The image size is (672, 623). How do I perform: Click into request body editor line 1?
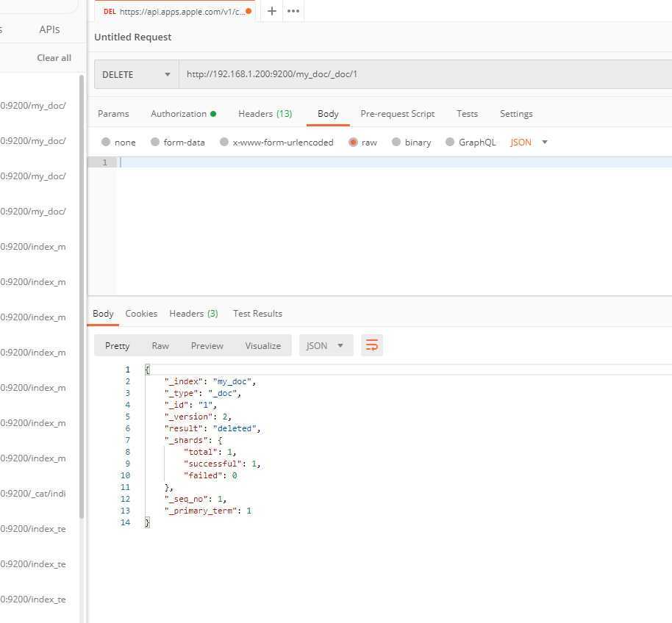[393, 162]
